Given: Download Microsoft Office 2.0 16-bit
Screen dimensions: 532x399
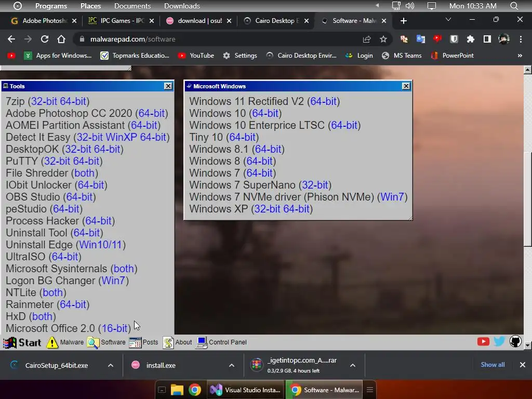Looking at the screenshot, I should click(x=114, y=328).
